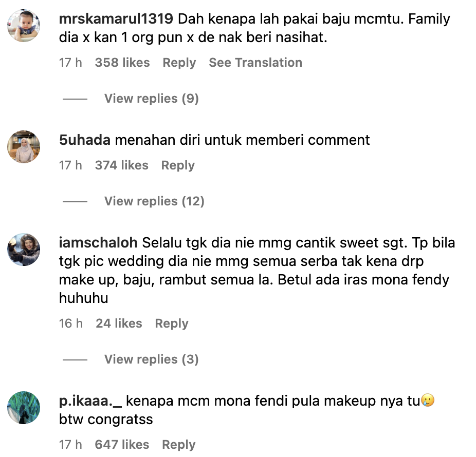
Task: Open the mrskamarul1319 username link
Action: (x=116, y=19)
